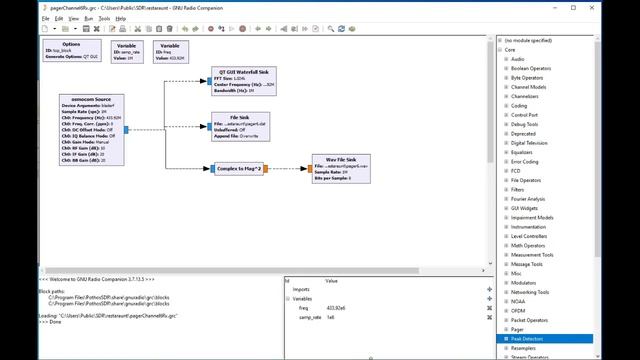Expand the Channelizers block category
Image resolution: width=640 pixels, height=360 pixels.
click(x=506, y=96)
